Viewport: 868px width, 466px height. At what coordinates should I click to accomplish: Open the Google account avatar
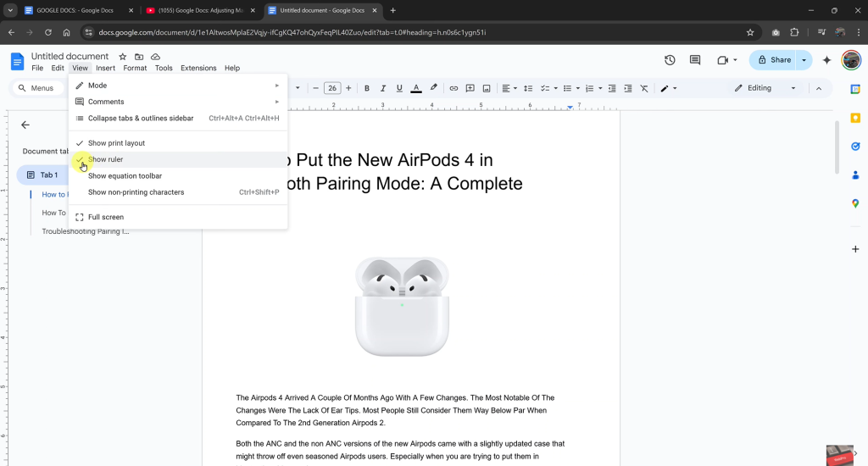(x=851, y=60)
